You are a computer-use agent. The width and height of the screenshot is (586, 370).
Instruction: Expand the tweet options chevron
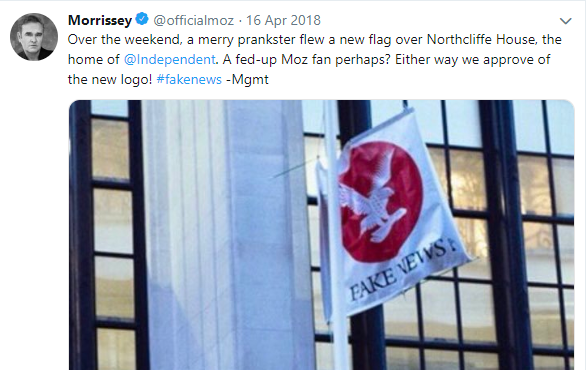click(565, 21)
